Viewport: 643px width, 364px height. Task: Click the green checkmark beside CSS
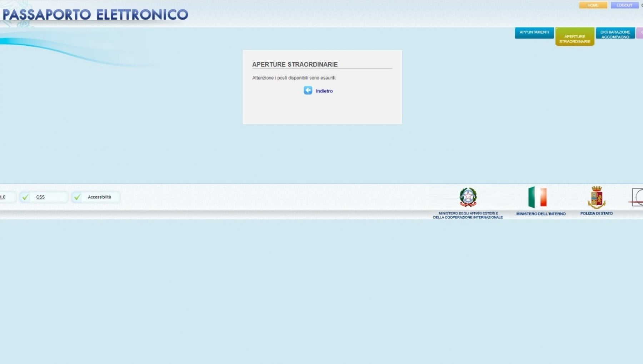point(25,197)
